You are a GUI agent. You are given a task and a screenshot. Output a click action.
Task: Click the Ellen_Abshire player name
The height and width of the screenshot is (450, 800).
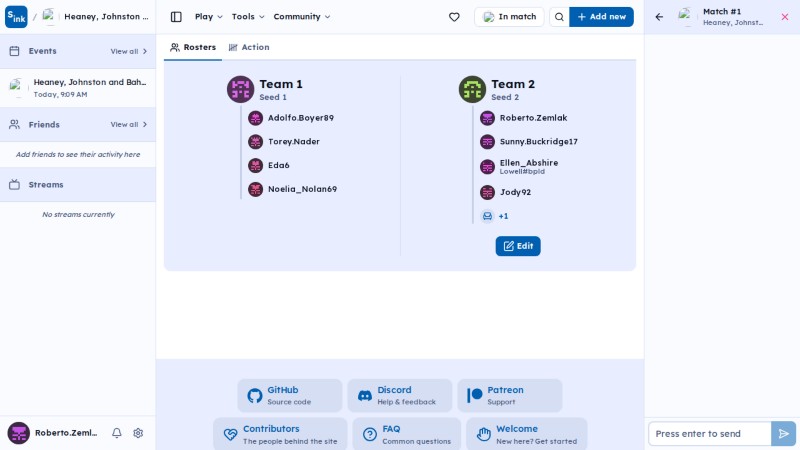pyautogui.click(x=529, y=163)
